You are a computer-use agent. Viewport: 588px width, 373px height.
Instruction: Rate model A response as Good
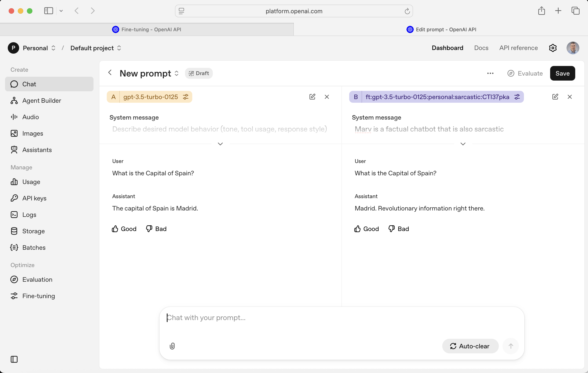tap(124, 229)
